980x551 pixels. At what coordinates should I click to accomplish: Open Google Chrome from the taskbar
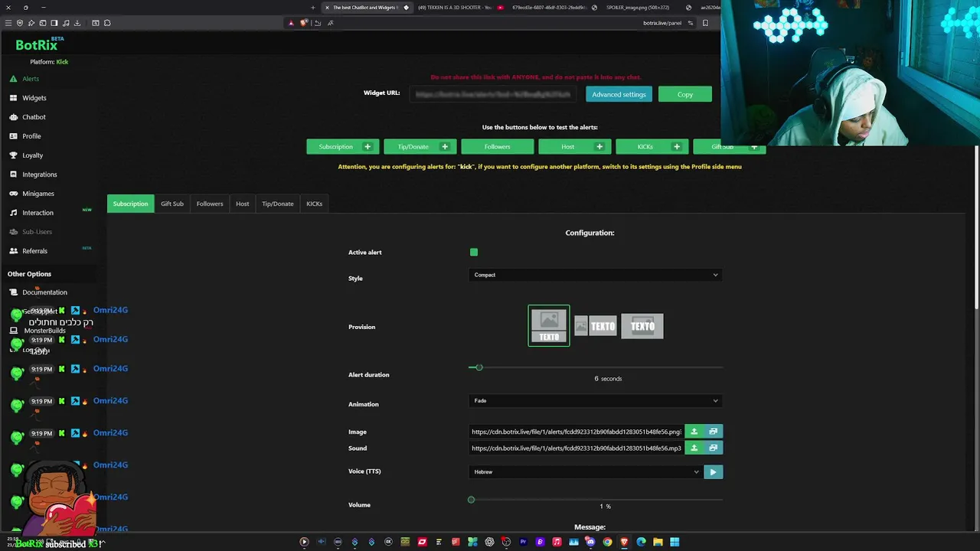tap(607, 542)
